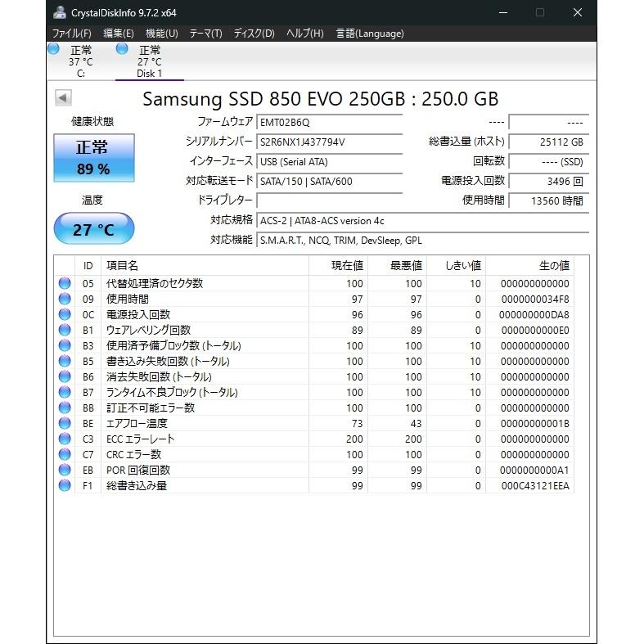Click the status orb for attribute C7
This screenshot has width=644, height=644.
click(65, 455)
